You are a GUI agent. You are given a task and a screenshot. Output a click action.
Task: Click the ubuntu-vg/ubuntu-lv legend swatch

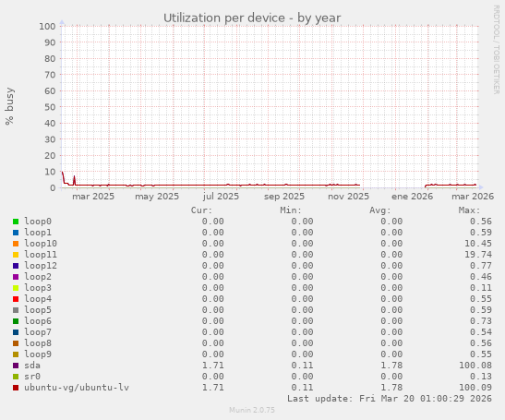pos(16,388)
